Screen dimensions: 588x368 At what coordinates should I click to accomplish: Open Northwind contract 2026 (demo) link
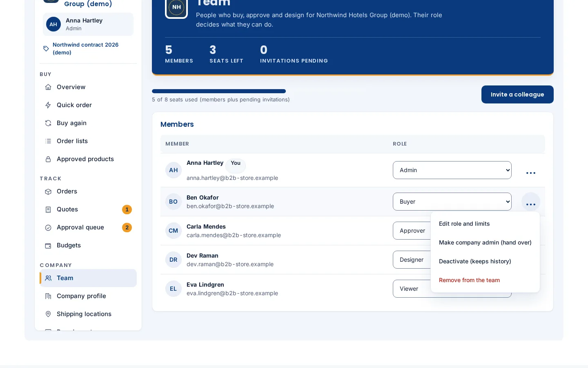pyautogui.click(x=85, y=49)
